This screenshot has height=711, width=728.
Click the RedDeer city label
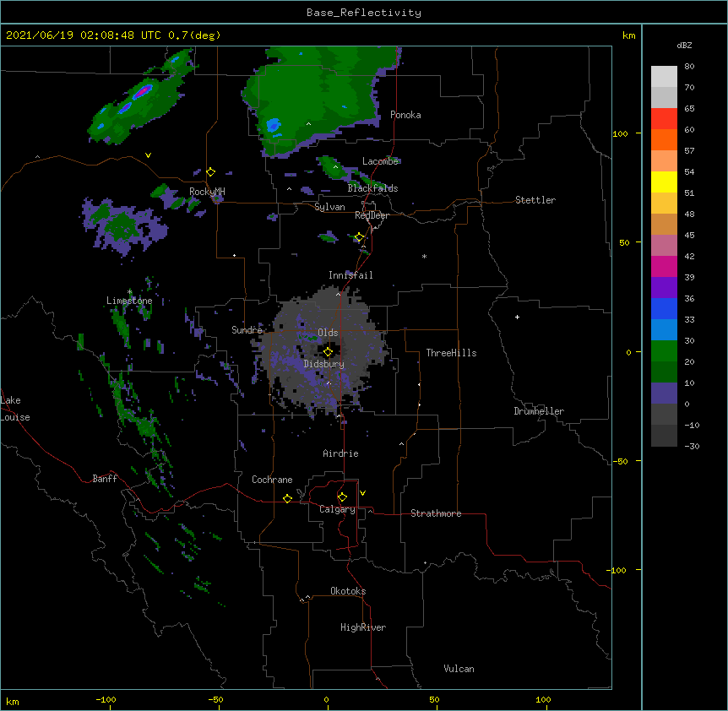(372, 215)
